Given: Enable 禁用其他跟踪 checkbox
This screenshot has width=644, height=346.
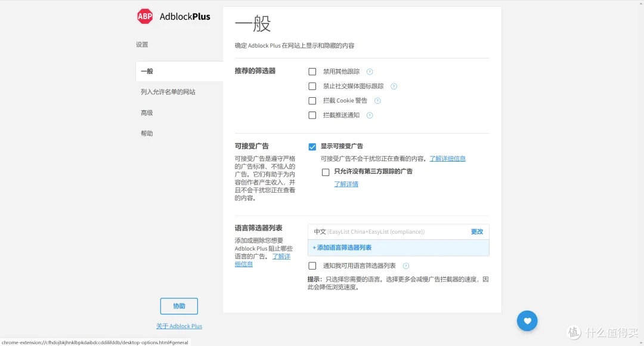Looking at the screenshot, I should pyautogui.click(x=312, y=72).
